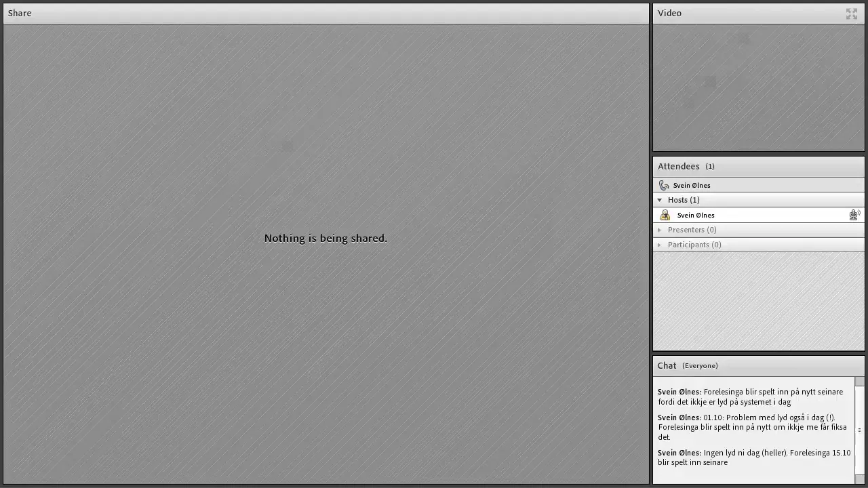Click the host avatar icon for Svein Ølnes
The height and width of the screenshot is (488, 868).
tap(665, 215)
